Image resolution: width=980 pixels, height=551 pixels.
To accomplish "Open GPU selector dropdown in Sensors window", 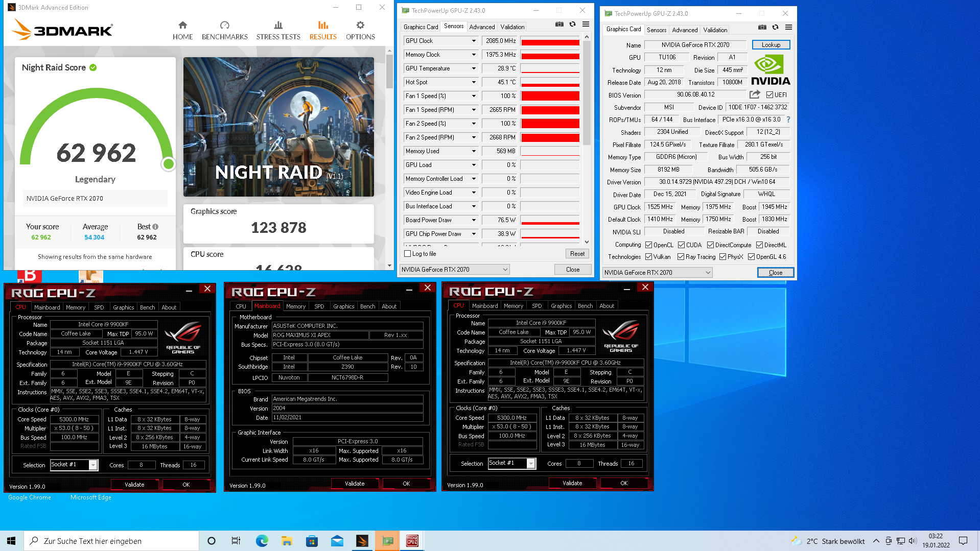I will pos(454,270).
